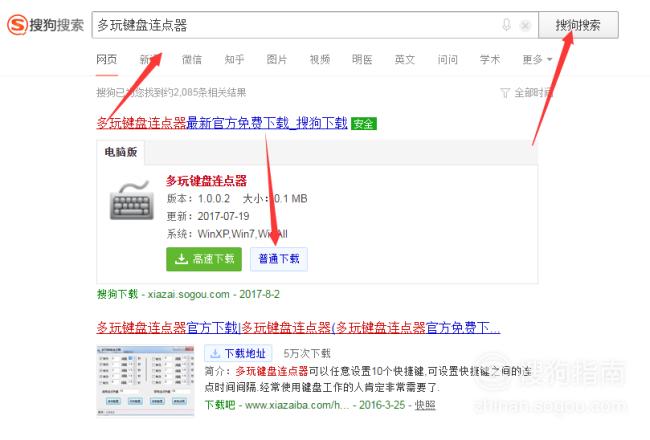Click the keyboard software icon
This screenshot has height=440, width=650.
[x=131, y=201]
